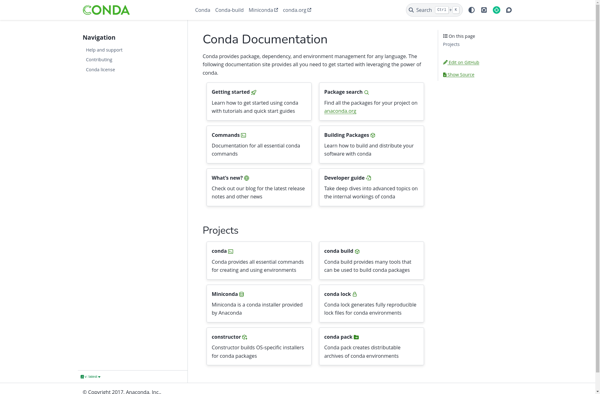
Task: Click the cube icon on the conda build card
Action: (x=357, y=251)
